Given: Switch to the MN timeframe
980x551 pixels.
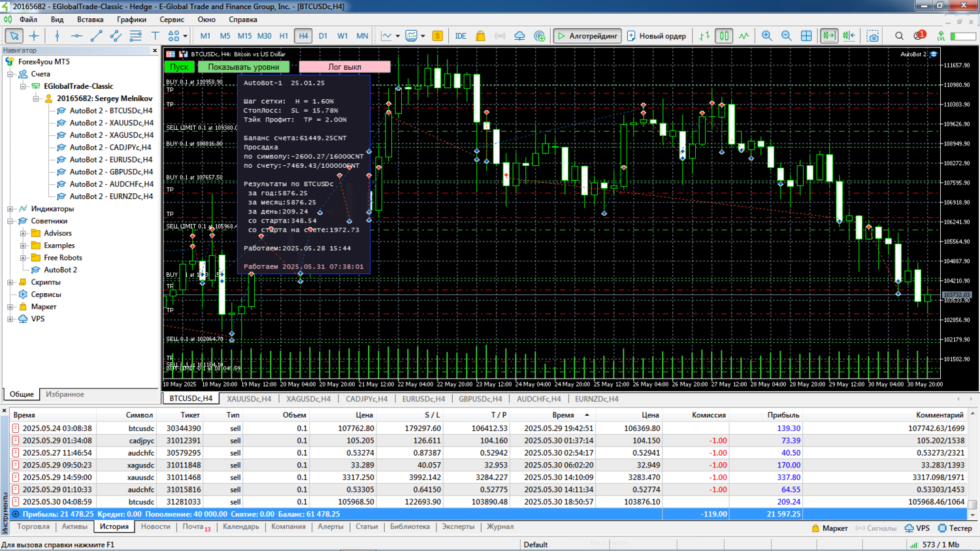Looking at the screenshot, I should click(x=362, y=36).
